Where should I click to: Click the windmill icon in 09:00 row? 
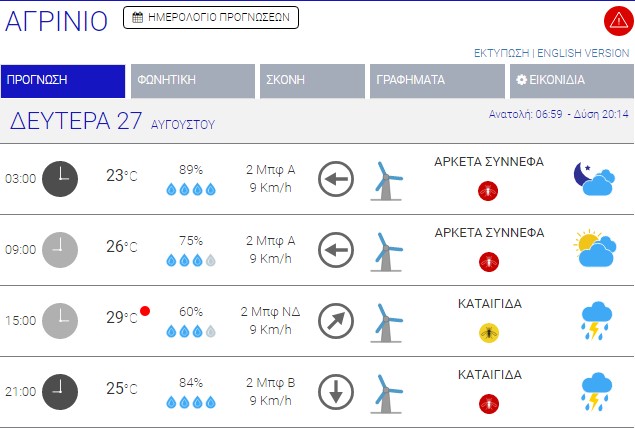tap(386, 250)
